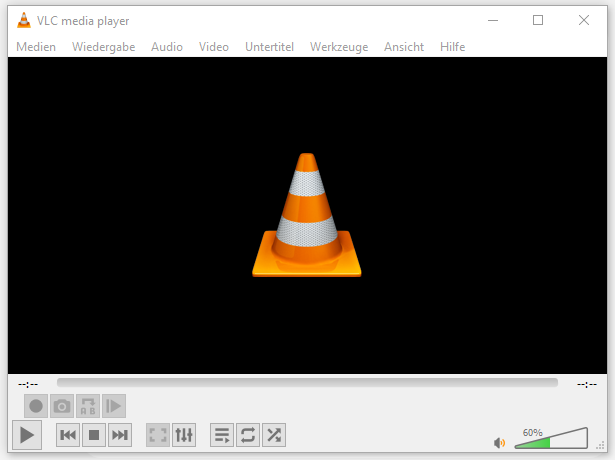This screenshot has height=460, width=615.
Task: Toggle random shuffle playback
Action: (x=274, y=435)
